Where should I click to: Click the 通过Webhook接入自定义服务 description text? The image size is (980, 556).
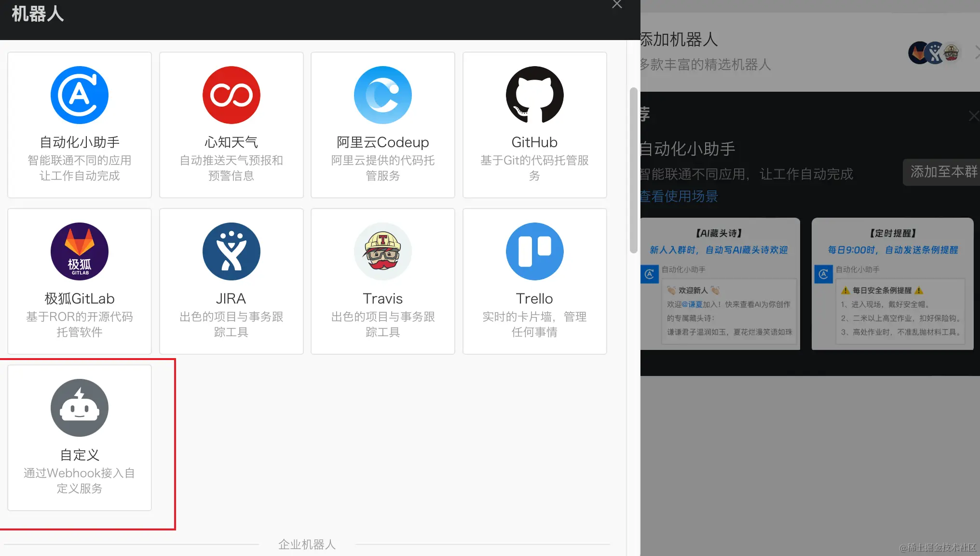point(80,481)
